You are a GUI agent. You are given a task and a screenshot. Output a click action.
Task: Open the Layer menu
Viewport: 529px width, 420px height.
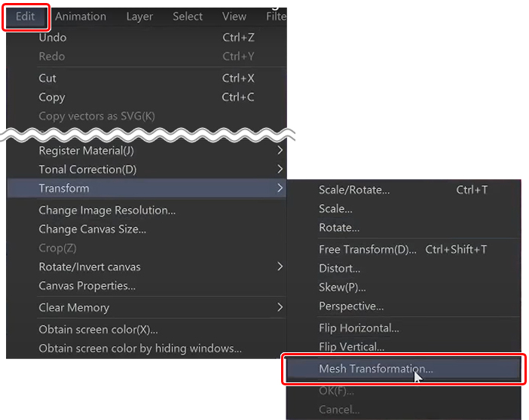pos(139,17)
